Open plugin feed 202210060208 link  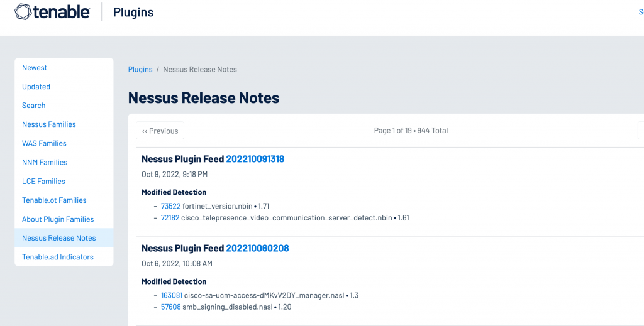tap(257, 248)
